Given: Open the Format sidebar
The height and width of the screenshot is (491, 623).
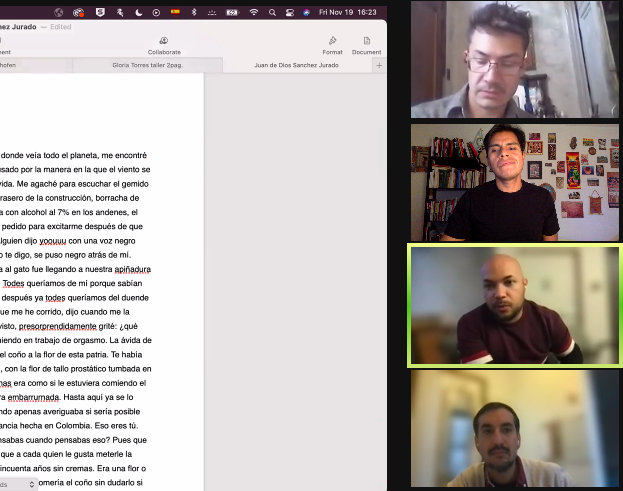Looking at the screenshot, I should pos(332,42).
